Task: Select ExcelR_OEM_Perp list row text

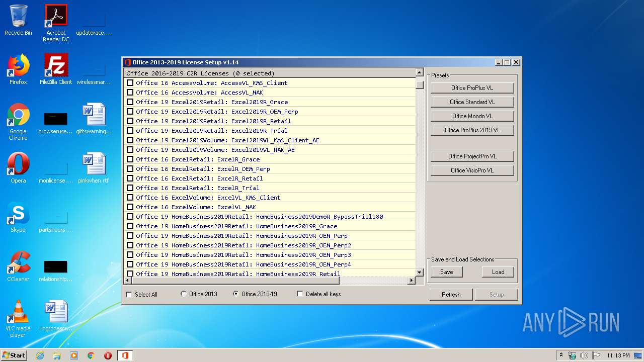Action: point(203,169)
